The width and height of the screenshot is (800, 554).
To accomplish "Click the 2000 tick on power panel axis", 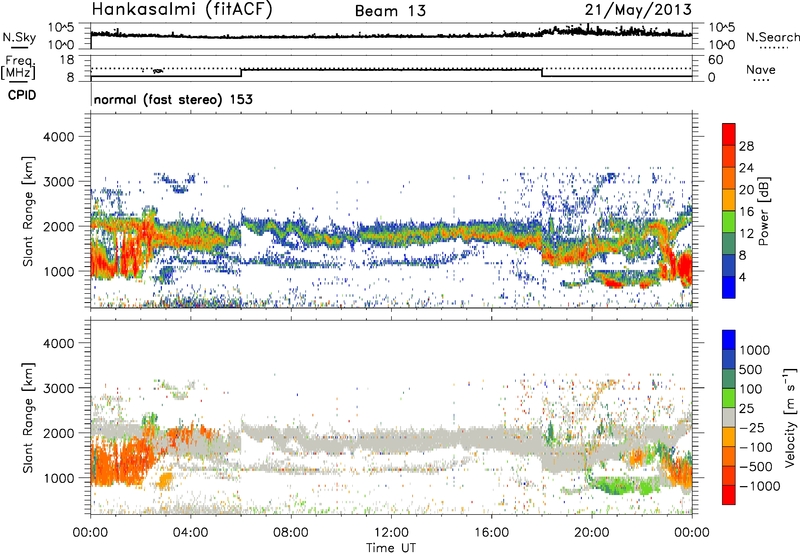I will pyautogui.click(x=58, y=226).
